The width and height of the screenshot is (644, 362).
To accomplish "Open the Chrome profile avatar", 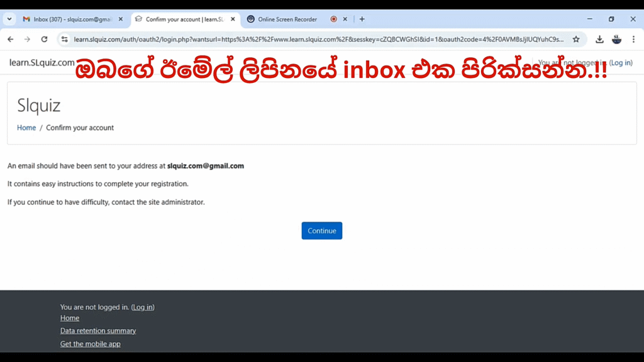I will (616, 40).
